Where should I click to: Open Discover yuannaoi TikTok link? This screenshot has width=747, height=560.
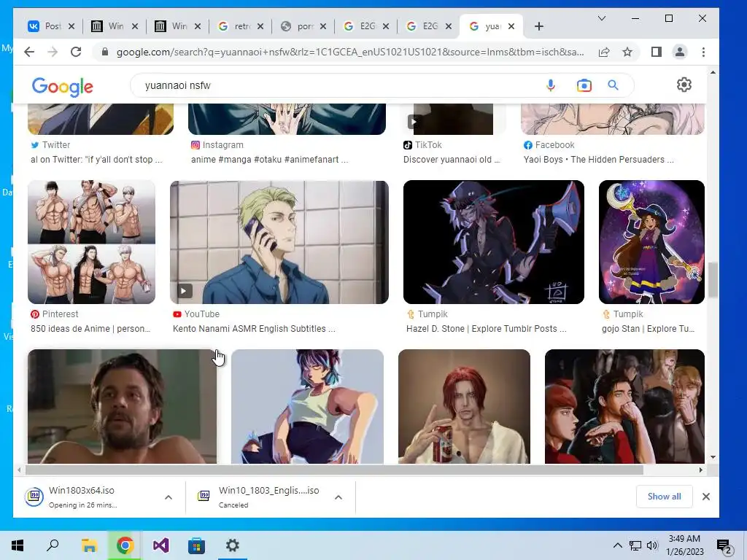pos(452,160)
